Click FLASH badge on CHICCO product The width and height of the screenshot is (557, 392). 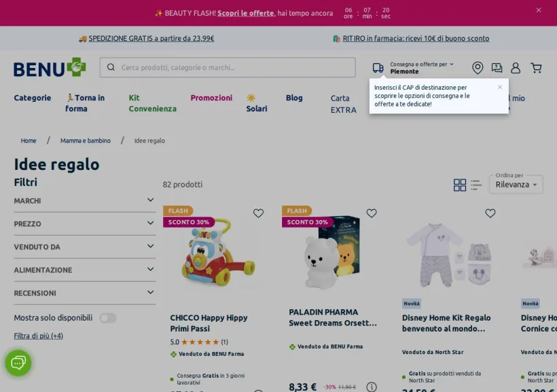(178, 211)
